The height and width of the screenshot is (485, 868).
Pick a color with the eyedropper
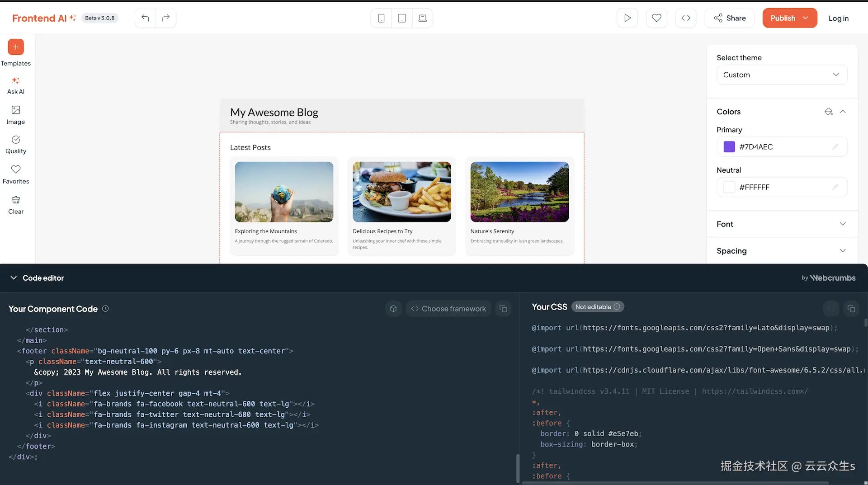(x=828, y=112)
